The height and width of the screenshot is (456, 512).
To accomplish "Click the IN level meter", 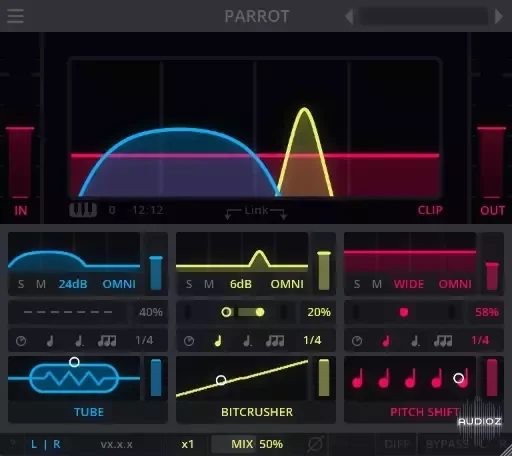I will 20,163.
